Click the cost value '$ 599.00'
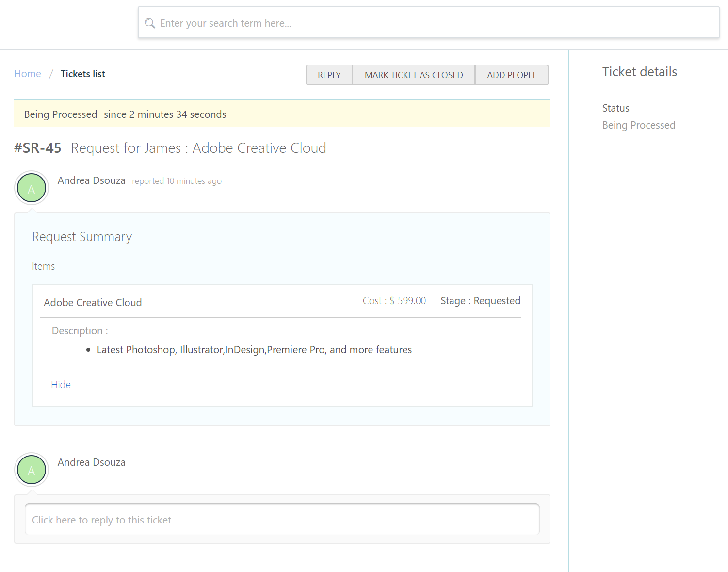This screenshot has height=572, width=728. (x=408, y=301)
